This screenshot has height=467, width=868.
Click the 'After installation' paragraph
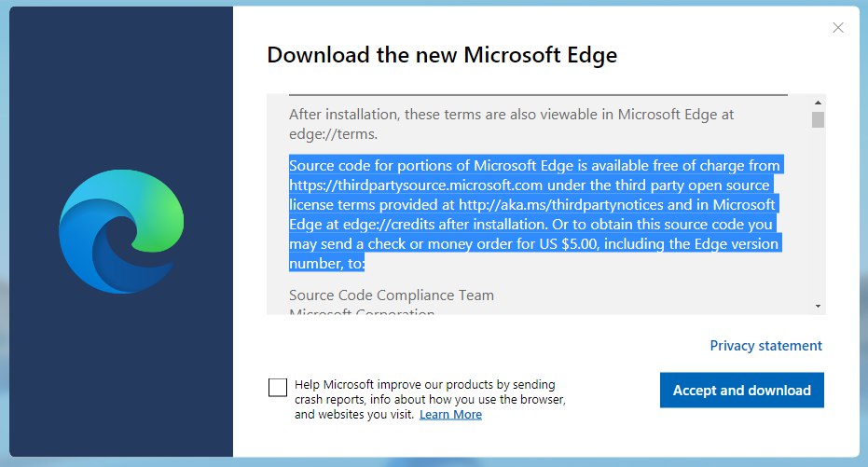(511, 124)
